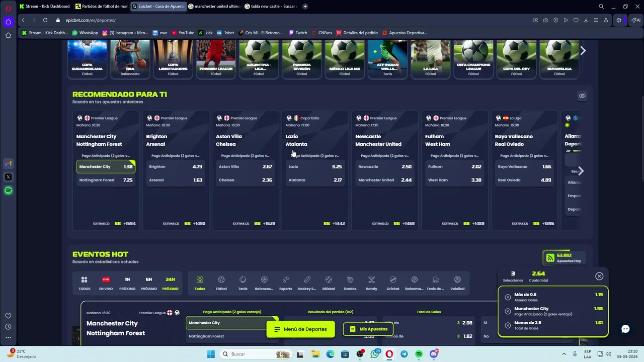This screenshot has height=362, width=644.
Task: Open Windows Start menu
Action: point(210,354)
